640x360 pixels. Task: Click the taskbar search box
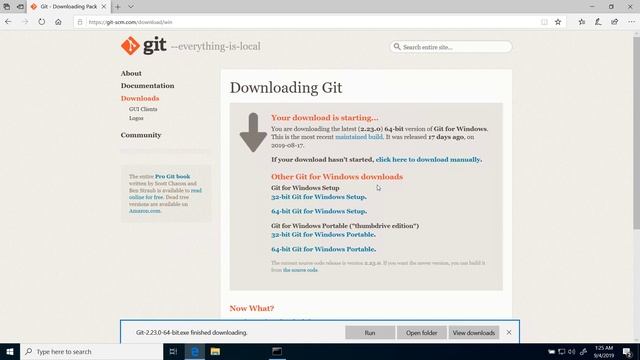[91, 351]
